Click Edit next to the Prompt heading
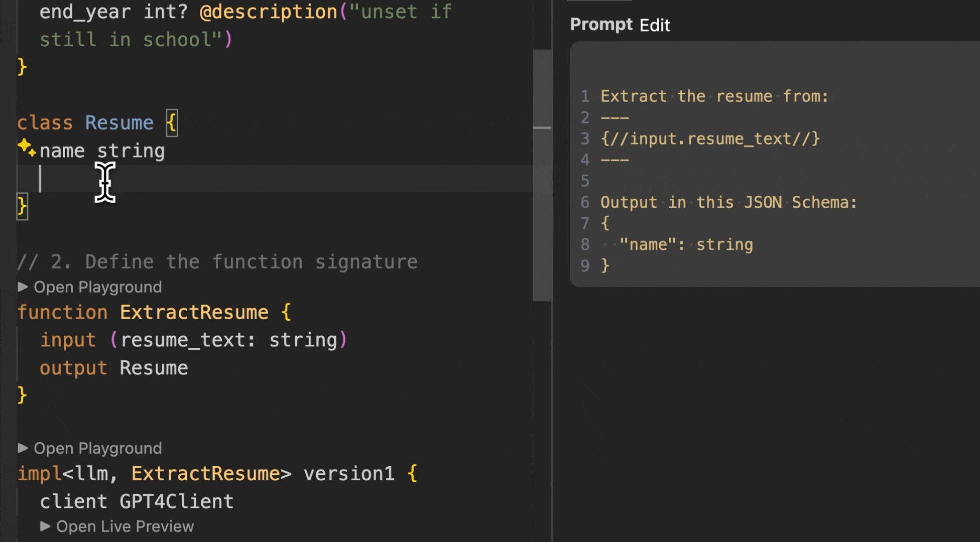Screen dimensions: 980x542 pyautogui.click(x=654, y=25)
